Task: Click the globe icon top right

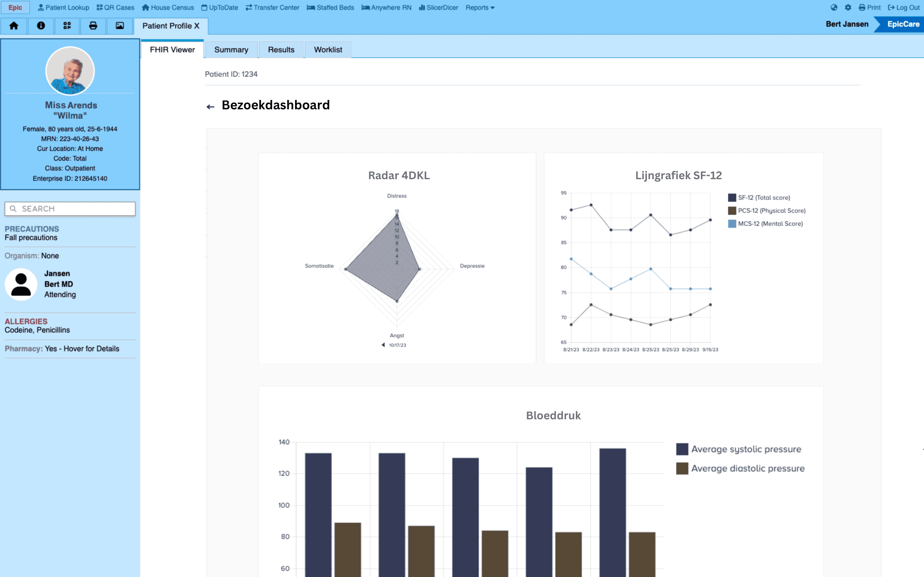Action: coord(834,7)
